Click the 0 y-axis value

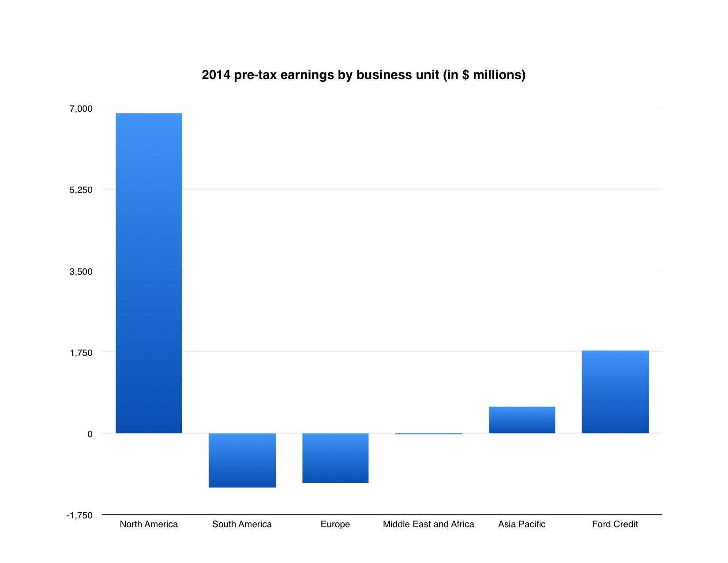pyautogui.click(x=90, y=434)
